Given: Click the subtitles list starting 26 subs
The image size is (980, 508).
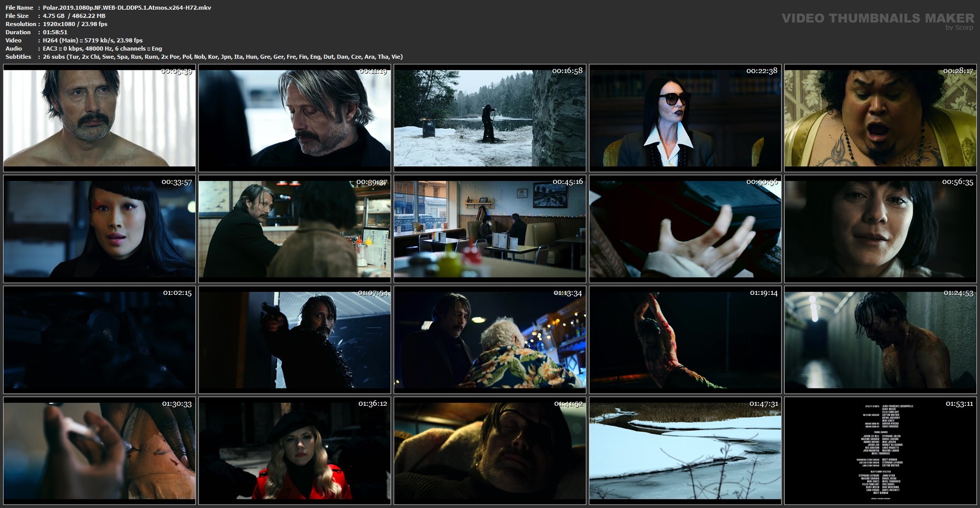Looking at the screenshot, I should pyautogui.click(x=223, y=57).
